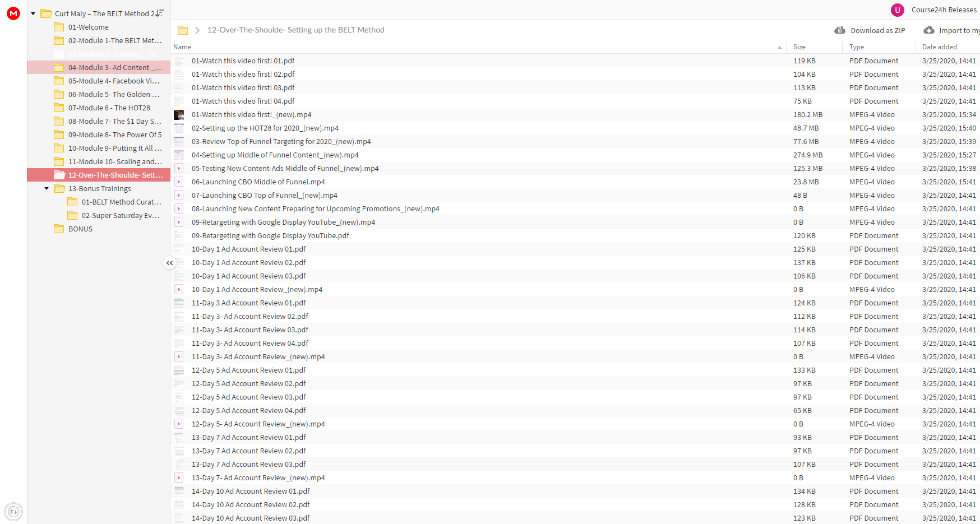The image size is (980, 524).
Task: Click the 274.9 MB size cell
Action: coord(808,155)
